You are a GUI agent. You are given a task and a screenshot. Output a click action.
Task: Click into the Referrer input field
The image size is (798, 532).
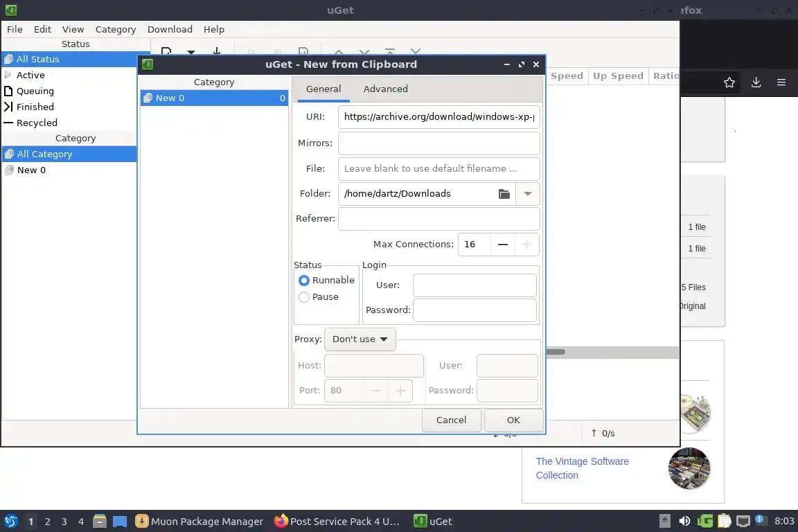tap(438, 219)
